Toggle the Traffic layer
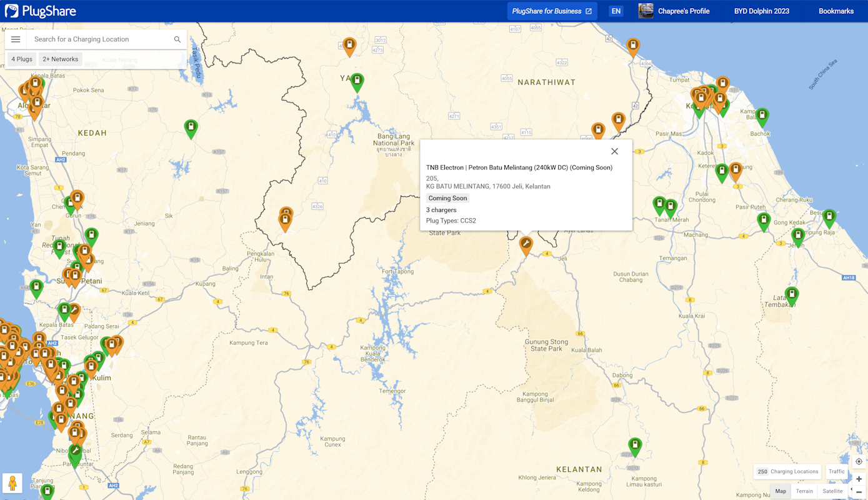868x500 pixels. coord(836,472)
